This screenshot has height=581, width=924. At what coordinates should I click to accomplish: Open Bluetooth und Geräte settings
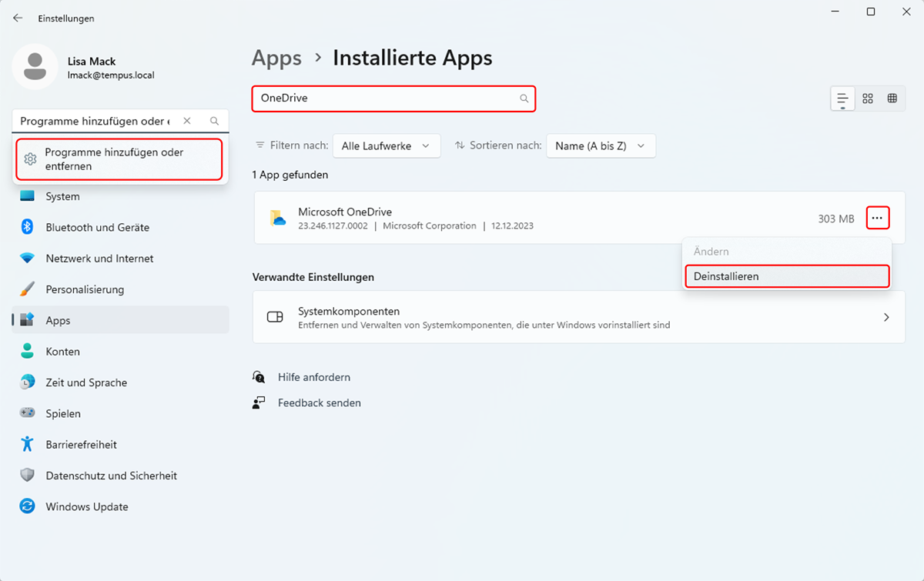click(121, 227)
